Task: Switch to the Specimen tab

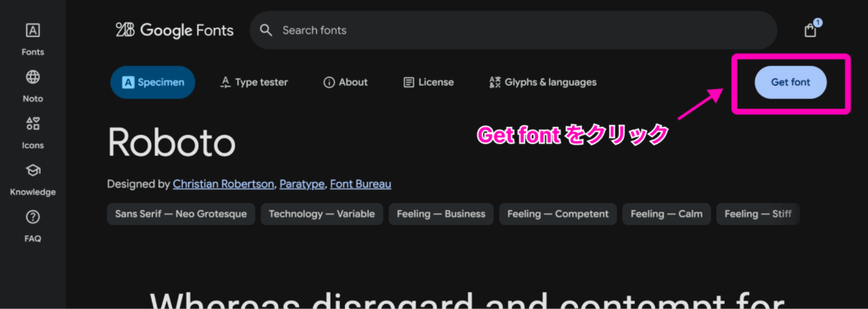Action: pos(153,82)
